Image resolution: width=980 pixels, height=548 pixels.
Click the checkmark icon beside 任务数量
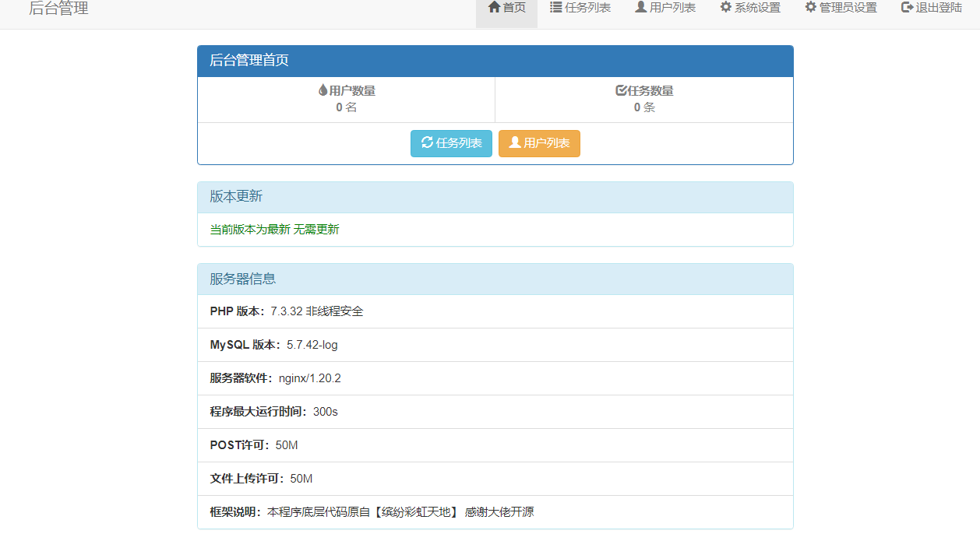tap(621, 90)
